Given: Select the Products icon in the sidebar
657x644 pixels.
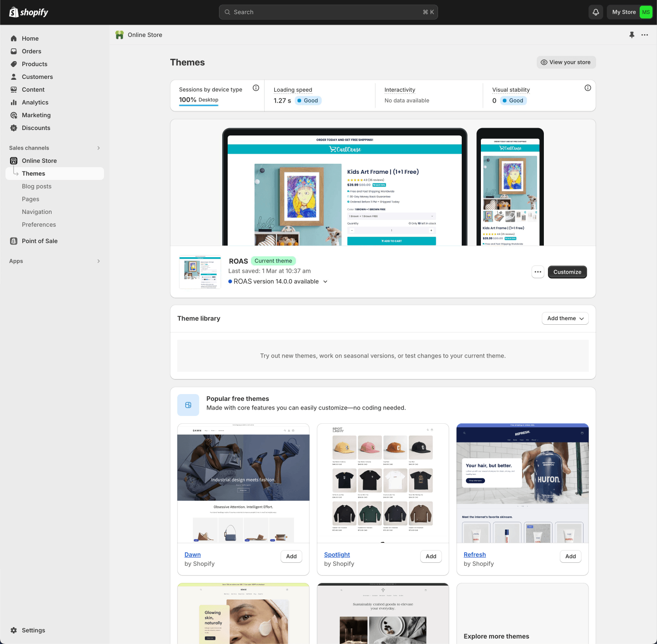Looking at the screenshot, I should pyautogui.click(x=14, y=64).
